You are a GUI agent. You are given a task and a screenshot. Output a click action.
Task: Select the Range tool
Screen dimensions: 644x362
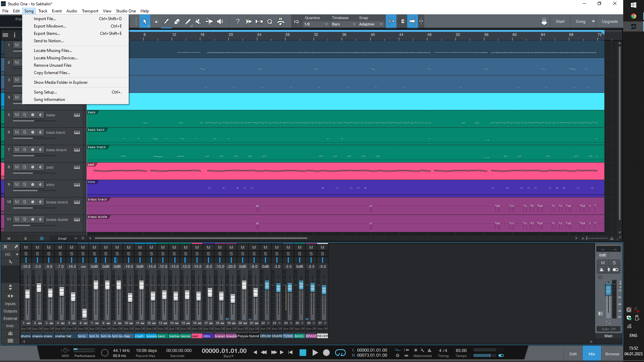click(x=156, y=21)
